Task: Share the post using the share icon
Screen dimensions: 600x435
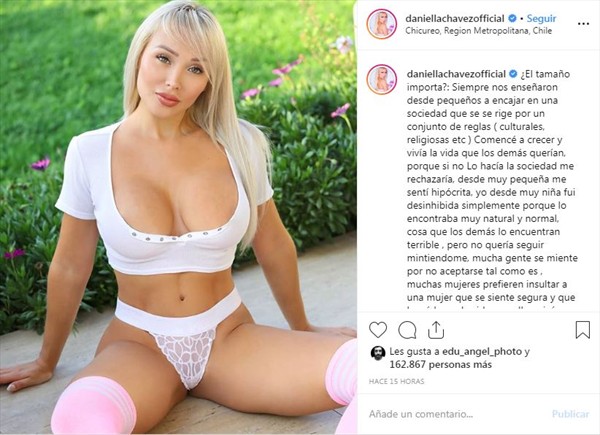Action: tap(435, 330)
